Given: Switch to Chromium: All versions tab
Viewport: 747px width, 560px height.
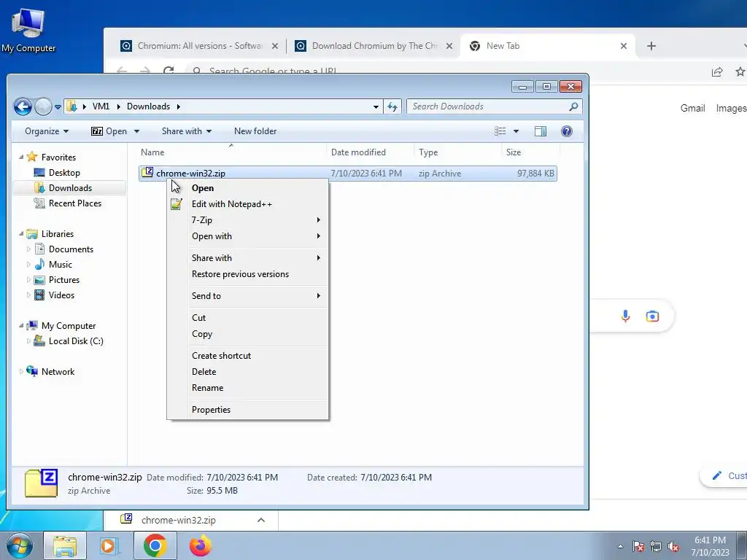Looking at the screenshot, I should 198,46.
